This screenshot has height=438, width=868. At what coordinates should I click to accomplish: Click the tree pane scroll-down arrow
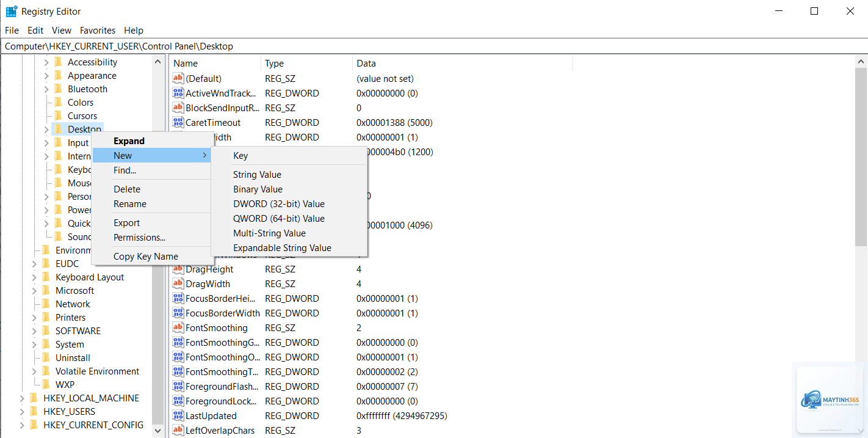(158, 431)
